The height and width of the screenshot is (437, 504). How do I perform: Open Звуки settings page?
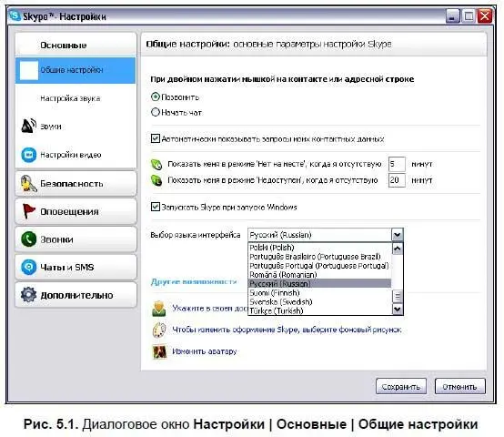click(76, 126)
